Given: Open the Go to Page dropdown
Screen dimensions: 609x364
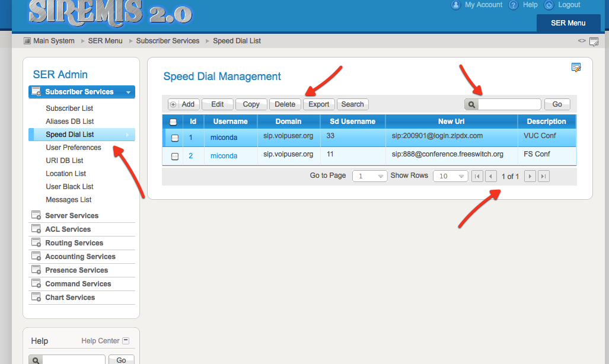Looking at the screenshot, I should (369, 176).
